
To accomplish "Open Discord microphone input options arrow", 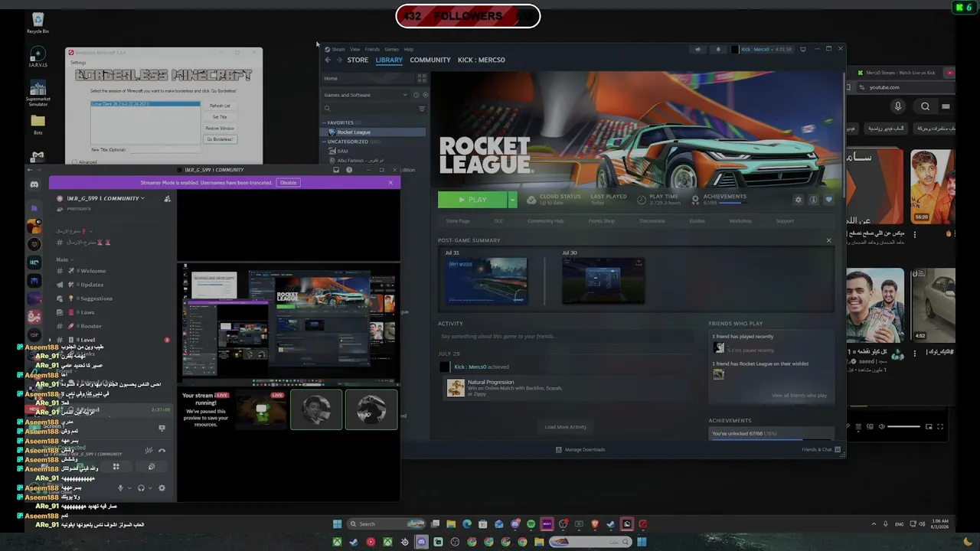I will pyautogui.click(x=129, y=488).
